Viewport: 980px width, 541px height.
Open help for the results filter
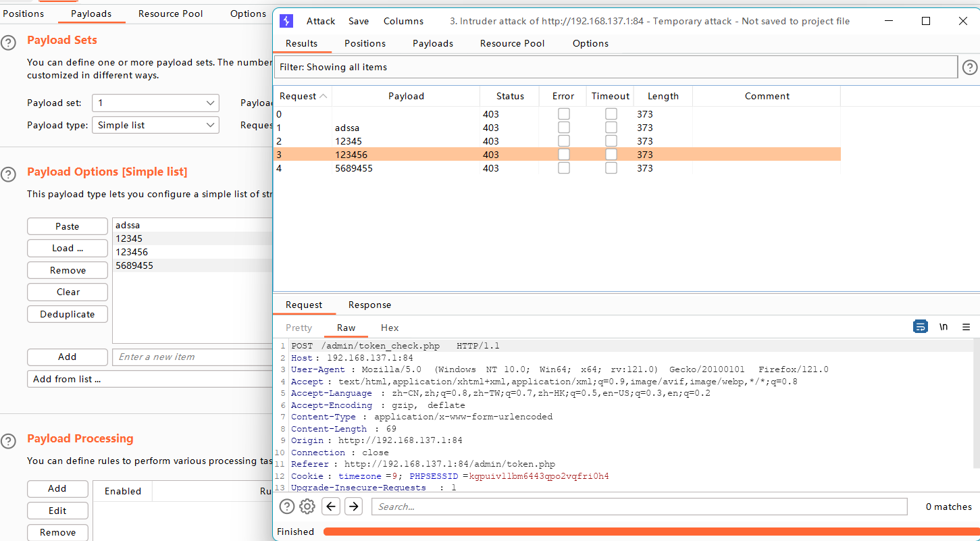970,67
